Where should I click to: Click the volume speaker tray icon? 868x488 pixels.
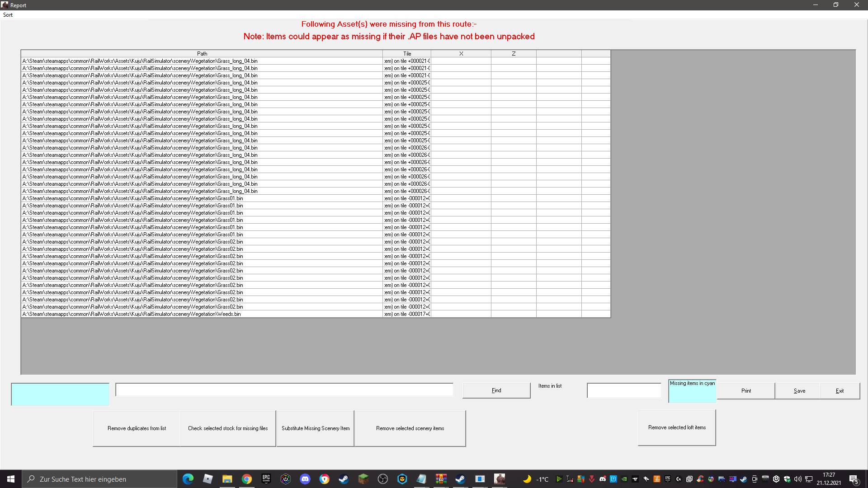point(797,479)
